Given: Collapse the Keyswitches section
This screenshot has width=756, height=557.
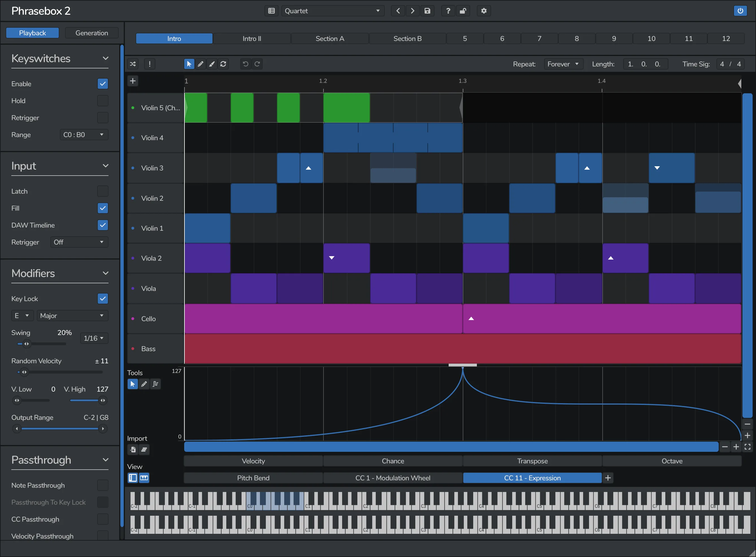Looking at the screenshot, I should click(x=105, y=58).
